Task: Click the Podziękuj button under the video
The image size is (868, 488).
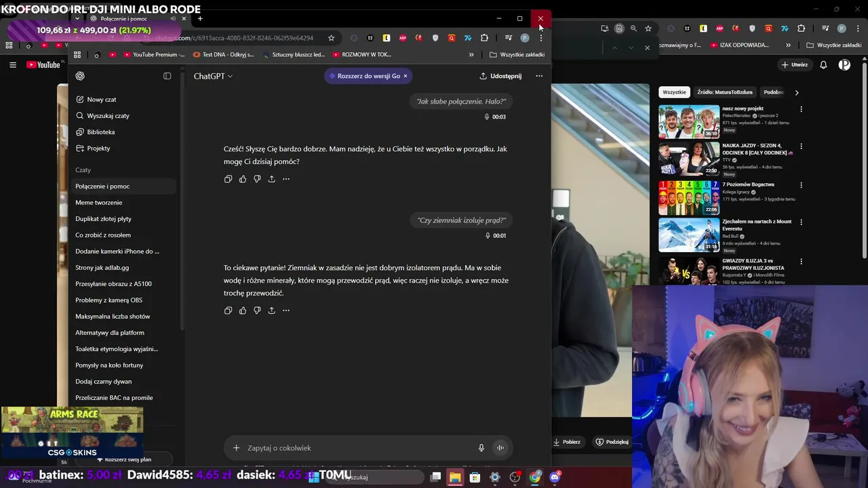Action: click(612, 442)
